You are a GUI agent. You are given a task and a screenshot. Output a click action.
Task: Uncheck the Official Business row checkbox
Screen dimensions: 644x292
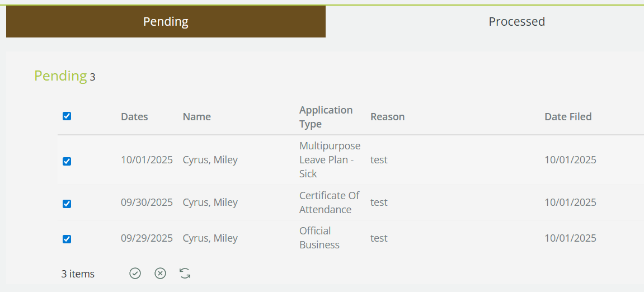pos(67,239)
